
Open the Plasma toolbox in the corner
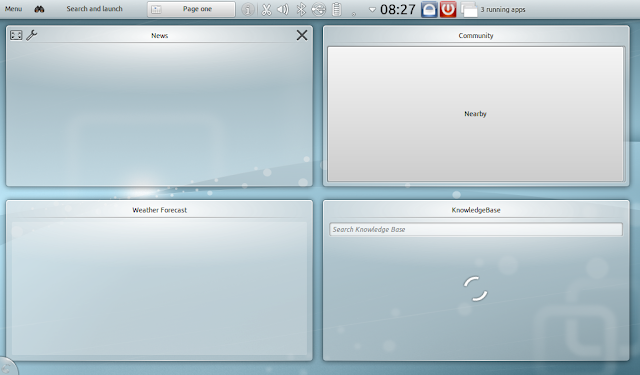7,367
